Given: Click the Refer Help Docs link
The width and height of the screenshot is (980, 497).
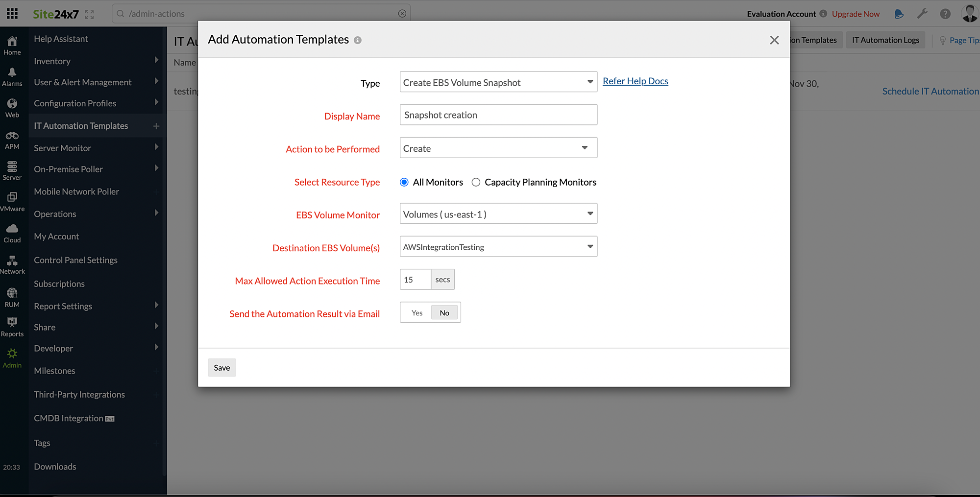Looking at the screenshot, I should (x=635, y=81).
